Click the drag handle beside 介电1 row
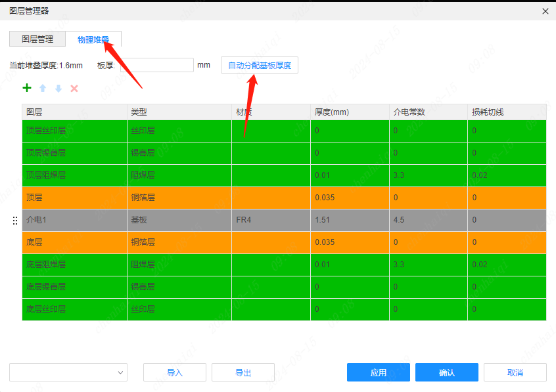This screenshot has height=392, width=556. pyautogui.click(x=15, y=221)
